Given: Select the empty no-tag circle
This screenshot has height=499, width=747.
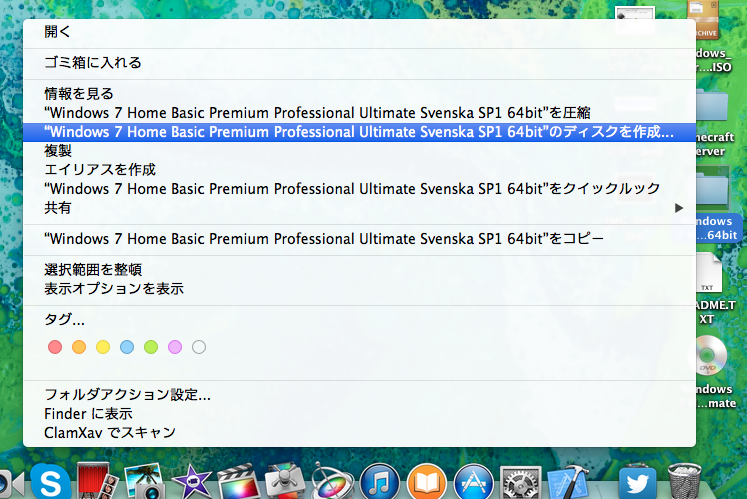Looking at the screenshot, I should [x=199, y=347].
